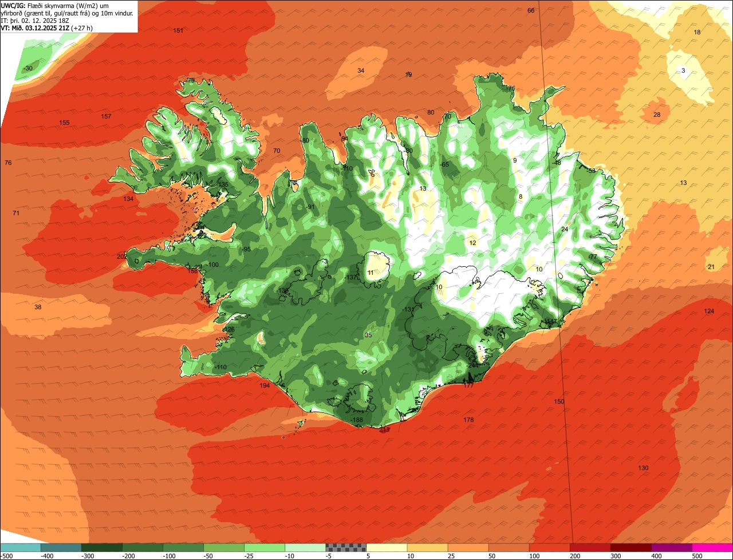
Task: Click the map value '12'
Action: (472, 243)
